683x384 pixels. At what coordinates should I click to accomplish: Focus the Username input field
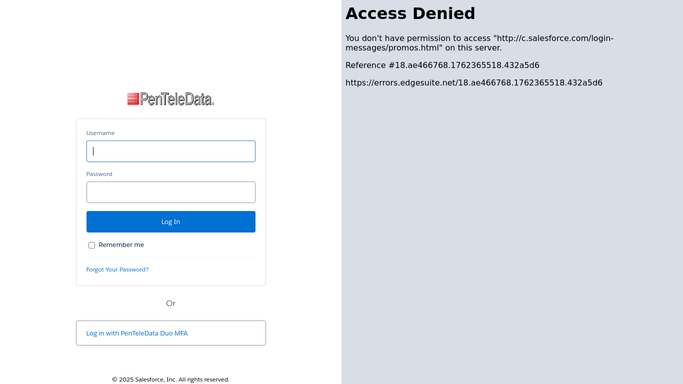tap(171, 151)
